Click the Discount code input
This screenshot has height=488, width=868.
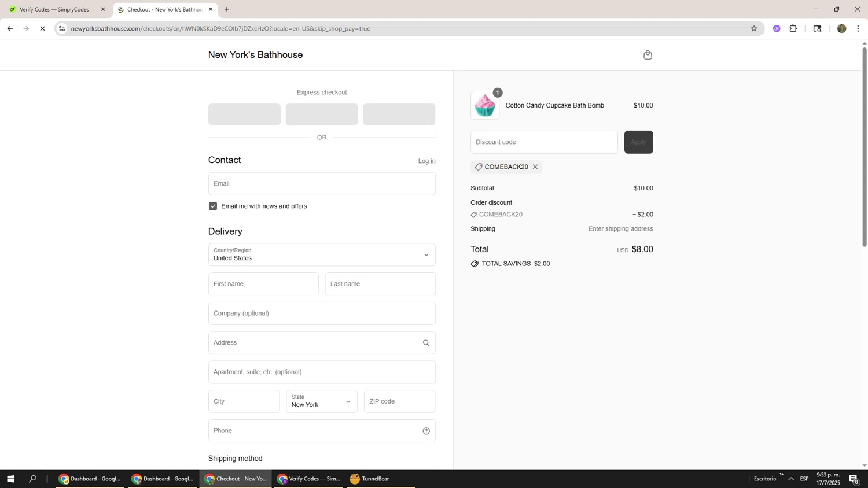click(x=544, y=142)
